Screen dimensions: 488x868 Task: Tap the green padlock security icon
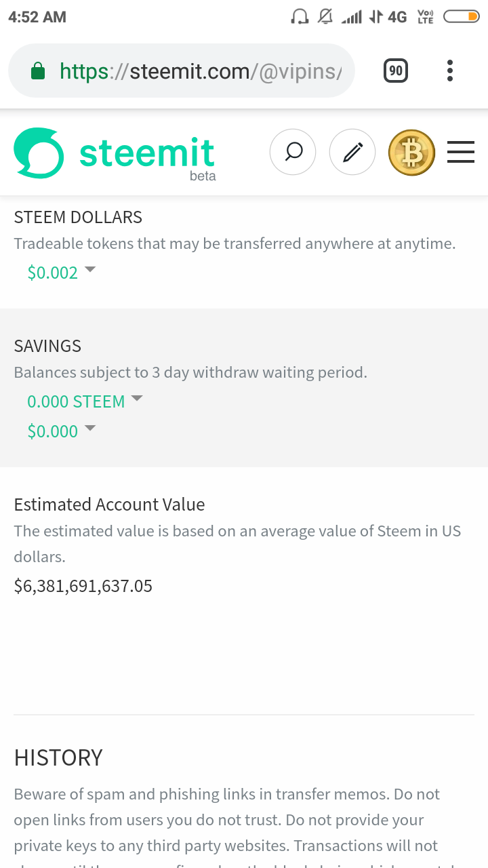point(39,71)
